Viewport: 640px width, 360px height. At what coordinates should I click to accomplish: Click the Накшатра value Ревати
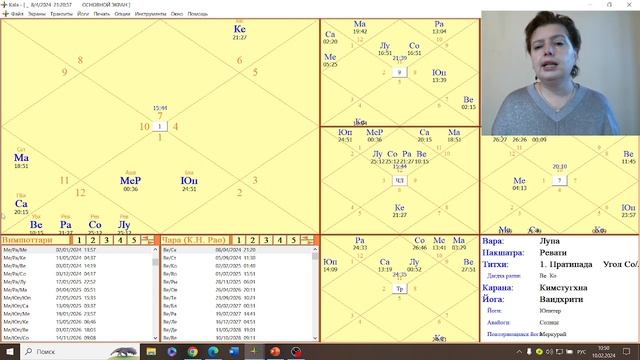point(553,253)
